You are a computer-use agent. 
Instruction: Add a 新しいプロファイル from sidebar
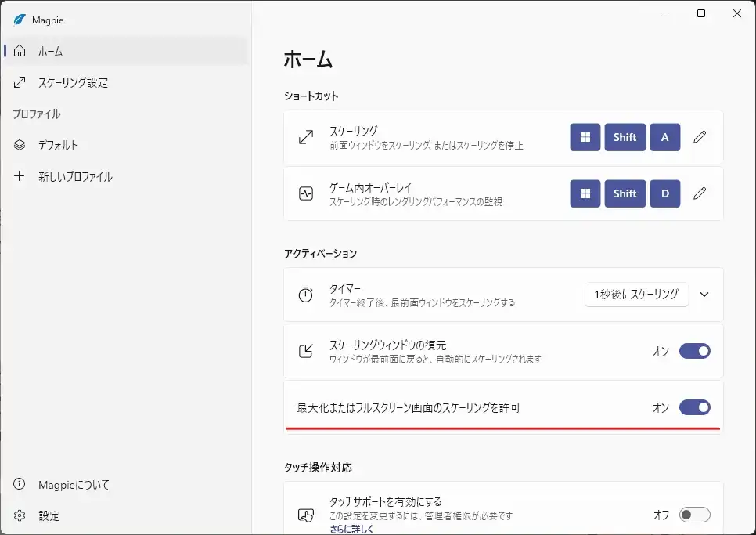click(75, 177)
